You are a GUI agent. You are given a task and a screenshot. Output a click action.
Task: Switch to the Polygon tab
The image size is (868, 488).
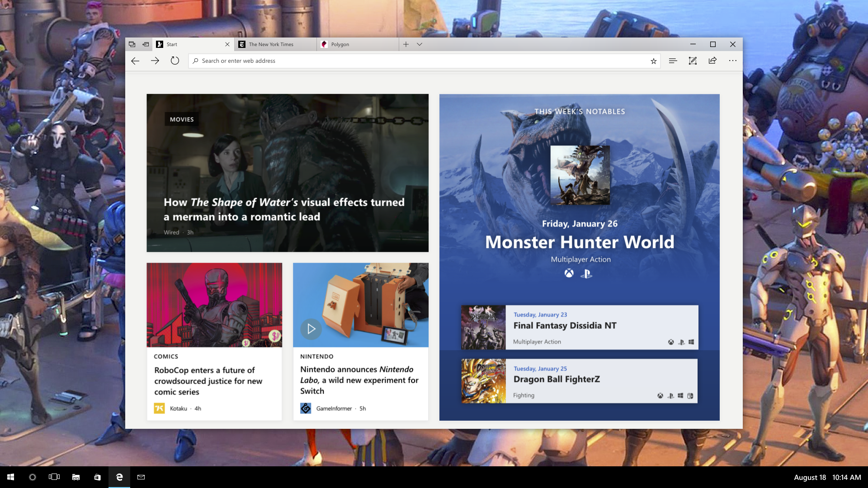[x=358, y=44]
